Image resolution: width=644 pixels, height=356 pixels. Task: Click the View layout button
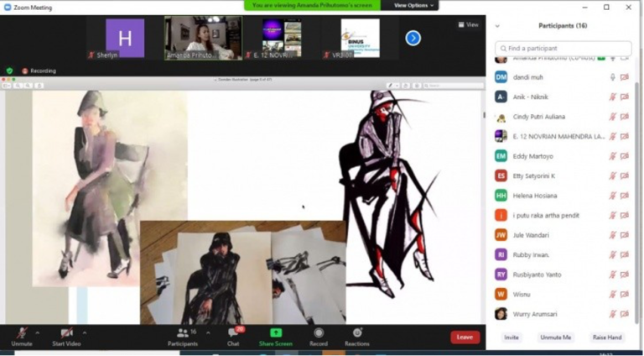(x=469, y=24)
